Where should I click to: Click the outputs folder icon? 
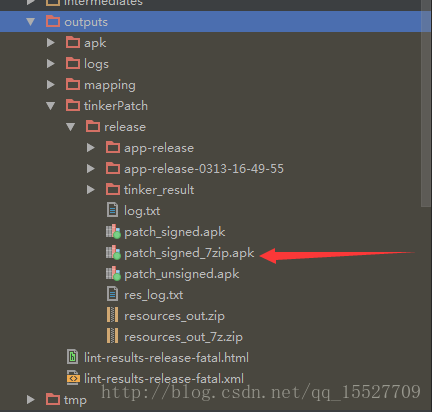(53, 21)
